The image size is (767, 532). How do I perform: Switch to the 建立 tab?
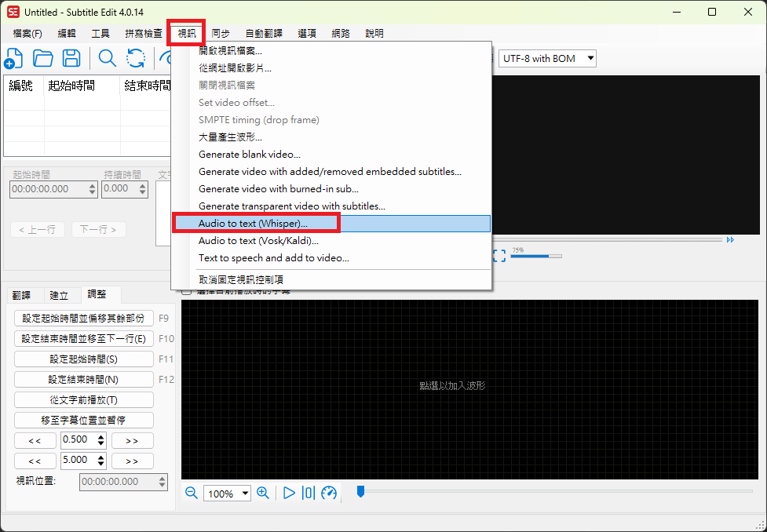59,294
